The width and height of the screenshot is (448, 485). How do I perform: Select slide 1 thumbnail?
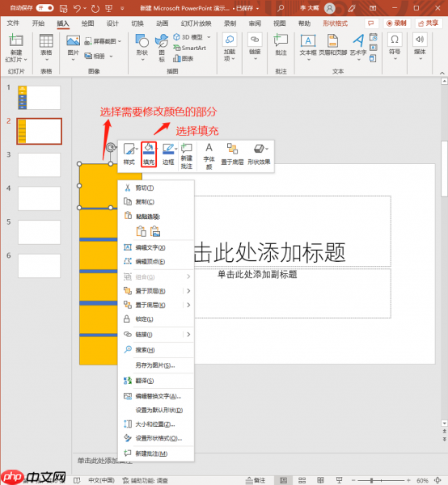click(39, 98)
